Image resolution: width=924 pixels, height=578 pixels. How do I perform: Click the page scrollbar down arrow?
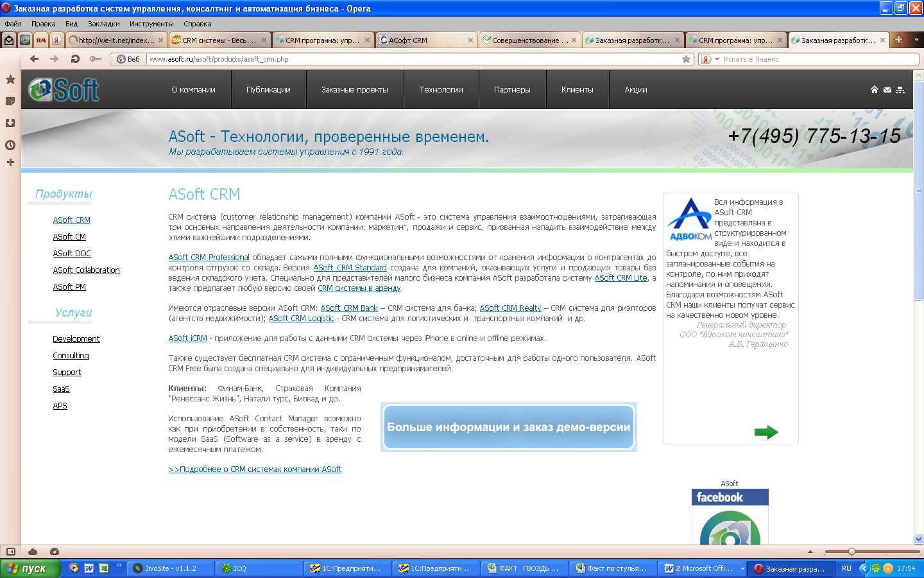pos(918,539)
